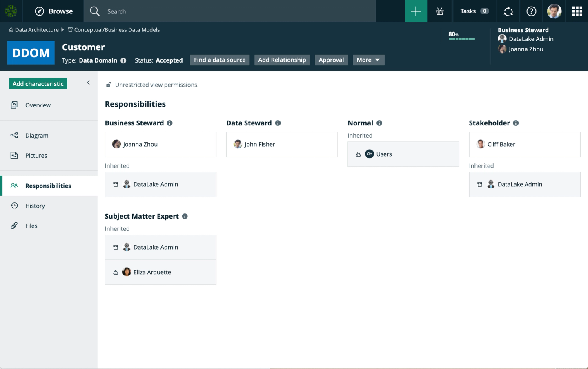The width and height of the screenshot is (588, 369).
Task: Open the History tab in sidebar
Action: coord(35,206)
